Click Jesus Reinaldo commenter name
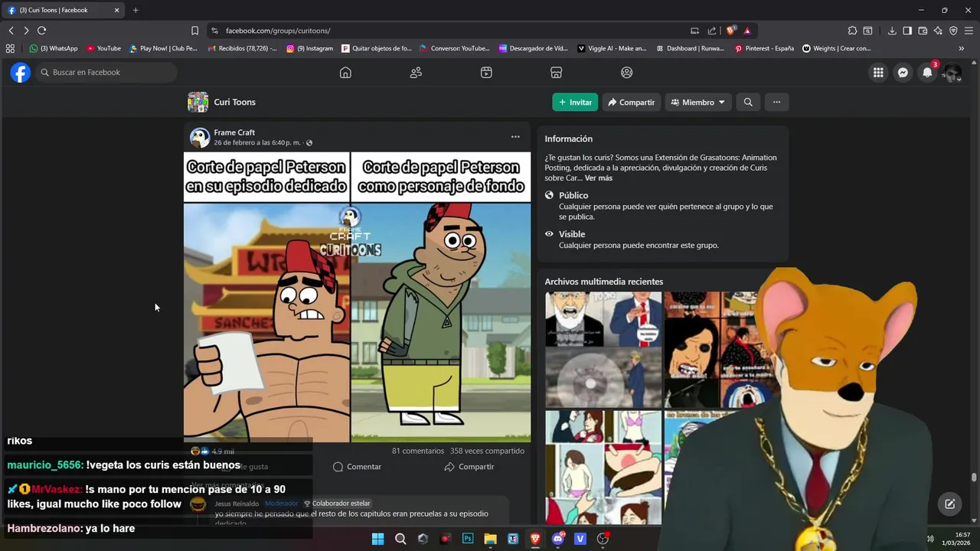 237,504
